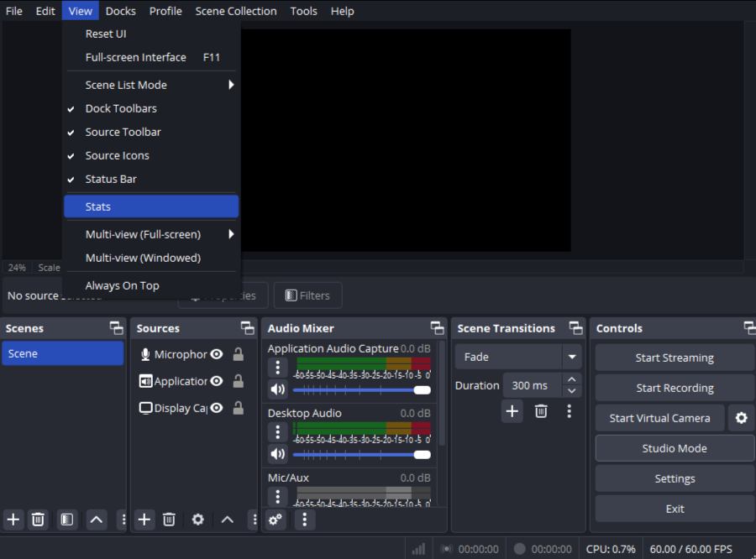Delete the transition using trash icon
756x559 pixels.
coord(541,411)
